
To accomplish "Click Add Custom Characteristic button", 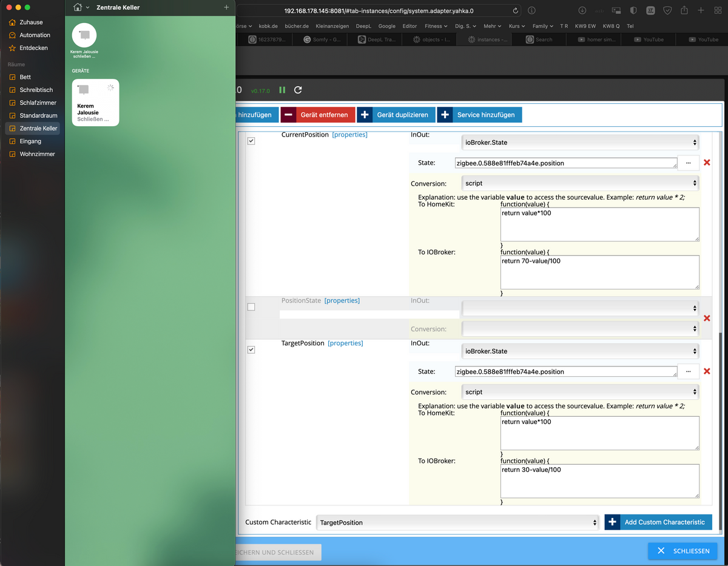I will click(x=658, y=522).
